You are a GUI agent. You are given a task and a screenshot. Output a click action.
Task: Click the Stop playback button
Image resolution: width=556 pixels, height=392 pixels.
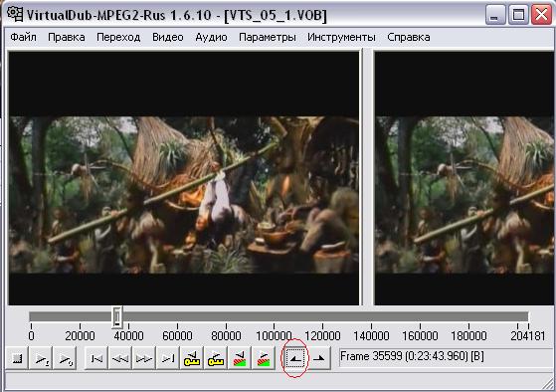pyautogui.click(x=17, y=358)
